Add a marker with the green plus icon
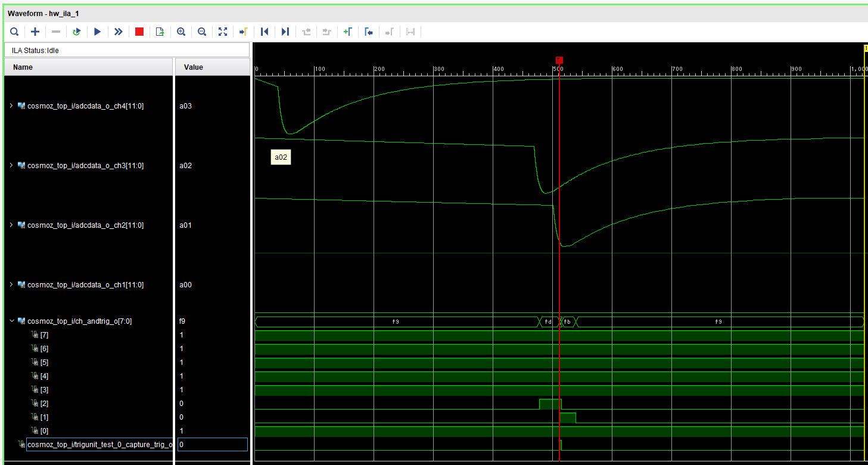The width and height of the screenshot is (868, 465). coord(348,32)
